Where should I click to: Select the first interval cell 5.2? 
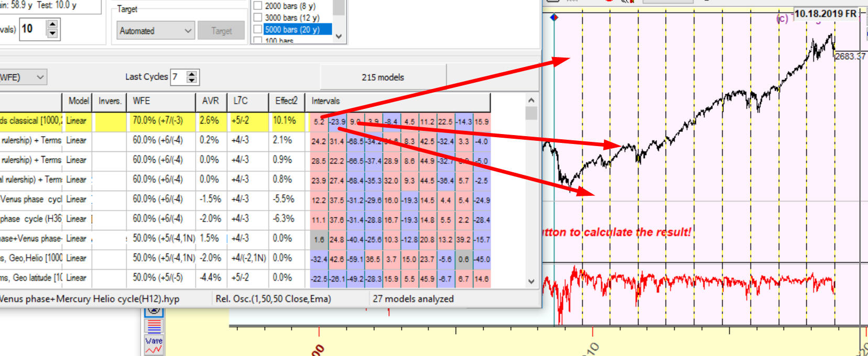319,121
